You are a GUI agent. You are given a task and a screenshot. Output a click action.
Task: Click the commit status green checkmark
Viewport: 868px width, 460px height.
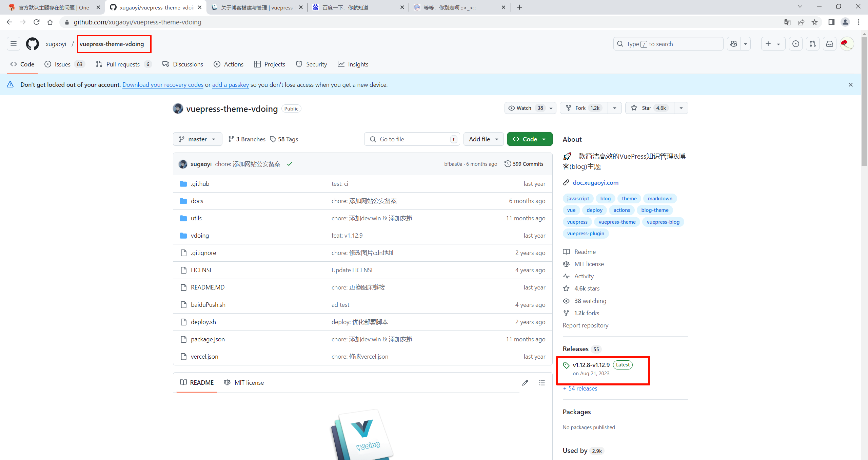pyautogui.click(x=290, y=164)
